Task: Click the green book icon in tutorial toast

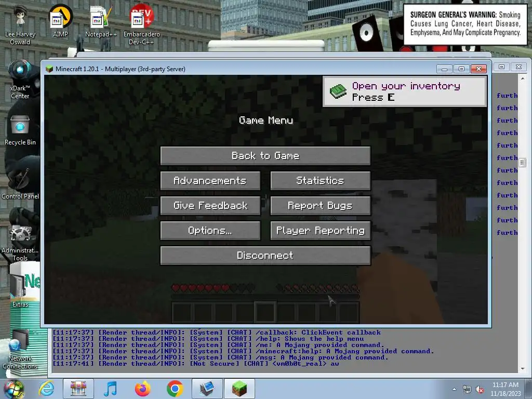Action: click(338, 91)
